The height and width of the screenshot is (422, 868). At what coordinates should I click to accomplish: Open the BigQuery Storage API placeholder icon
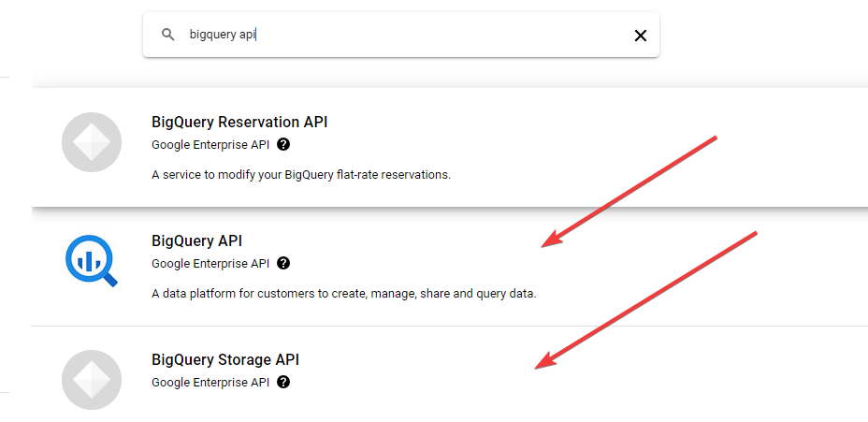(92, 380)
